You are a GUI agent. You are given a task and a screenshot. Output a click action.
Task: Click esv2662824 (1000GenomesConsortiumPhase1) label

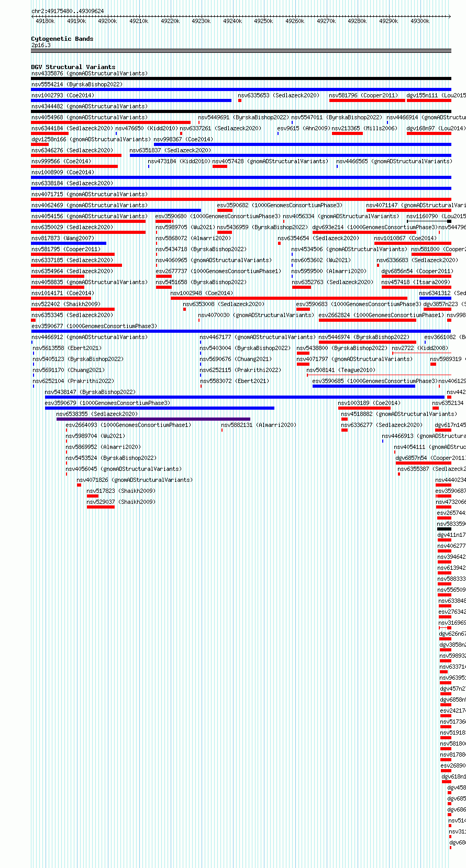pos(382,315)
